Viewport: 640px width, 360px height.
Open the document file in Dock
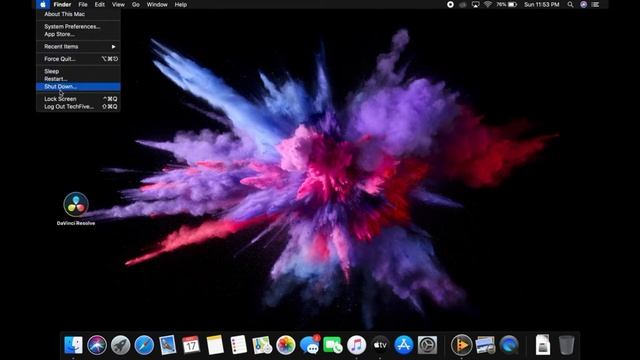[543, 345]
